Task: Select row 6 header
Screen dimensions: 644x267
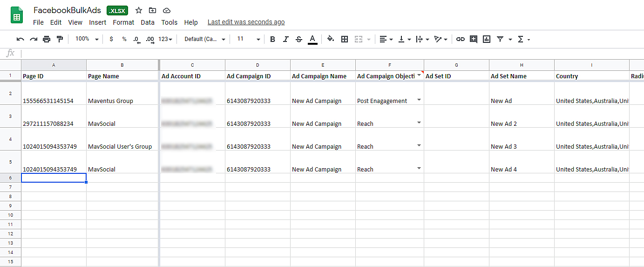Action: [x=10, y=178]
